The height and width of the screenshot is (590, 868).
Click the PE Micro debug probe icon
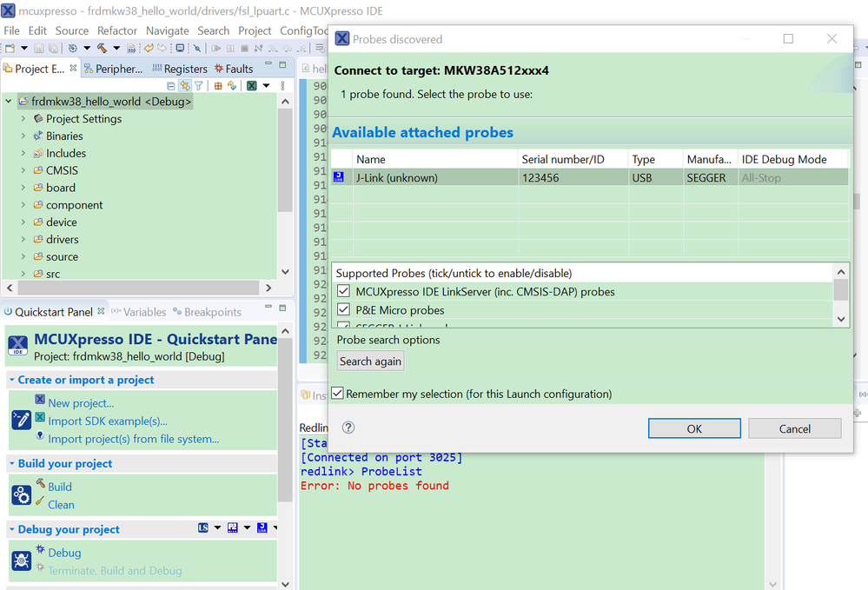point(233,527)
